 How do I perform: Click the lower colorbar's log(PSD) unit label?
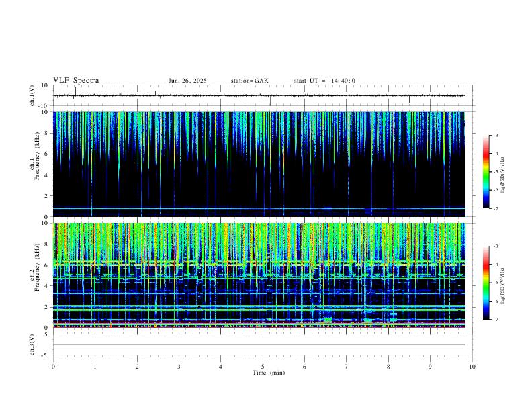[502, 285]
